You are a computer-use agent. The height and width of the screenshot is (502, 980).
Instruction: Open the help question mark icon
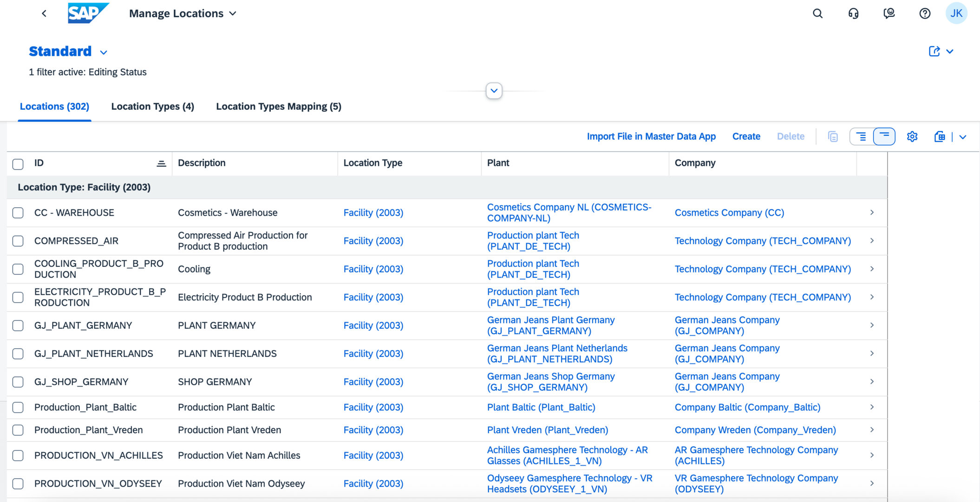click(925, 13)
